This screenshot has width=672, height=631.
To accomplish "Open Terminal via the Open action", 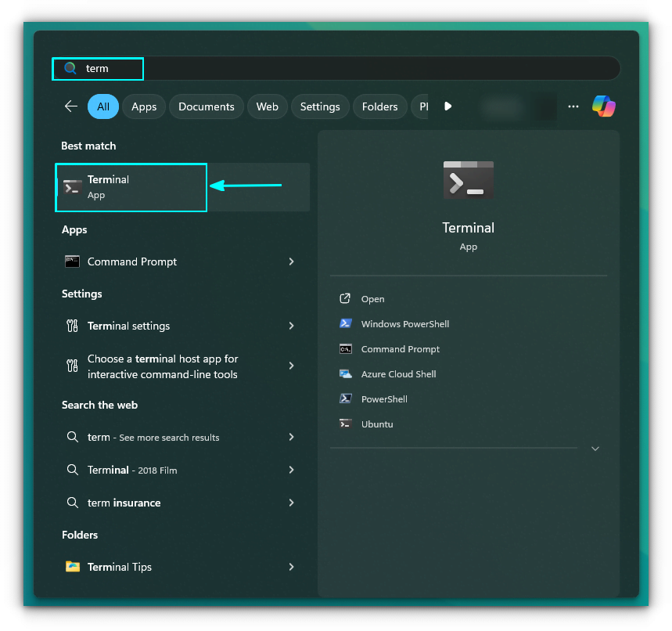I will click(372, 299).
